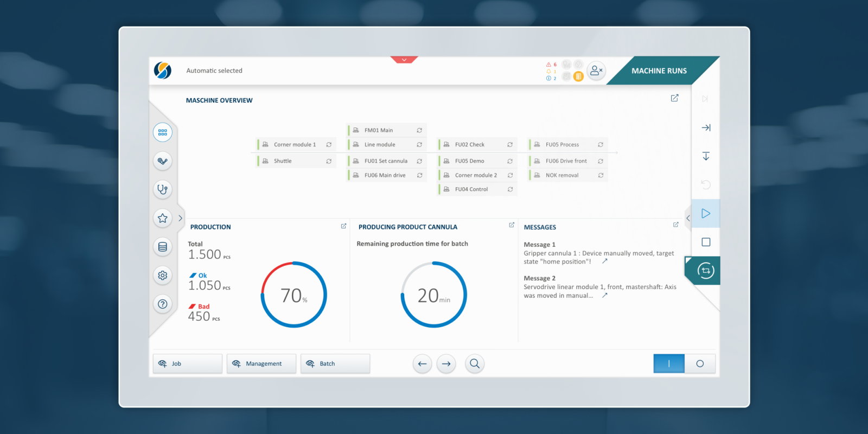Screen dimensions: 868x434
Task: Open the Management view button
Action: tap(261, 363)
